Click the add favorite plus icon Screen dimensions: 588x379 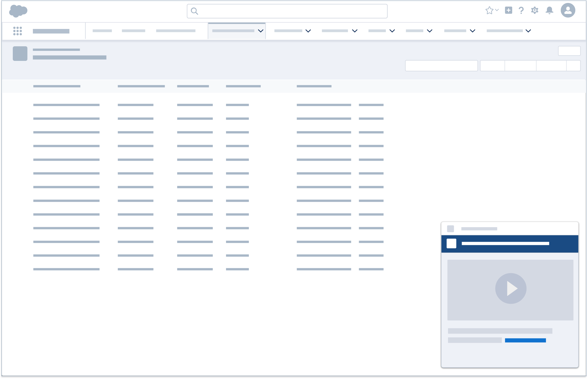[x=508, y=10]
